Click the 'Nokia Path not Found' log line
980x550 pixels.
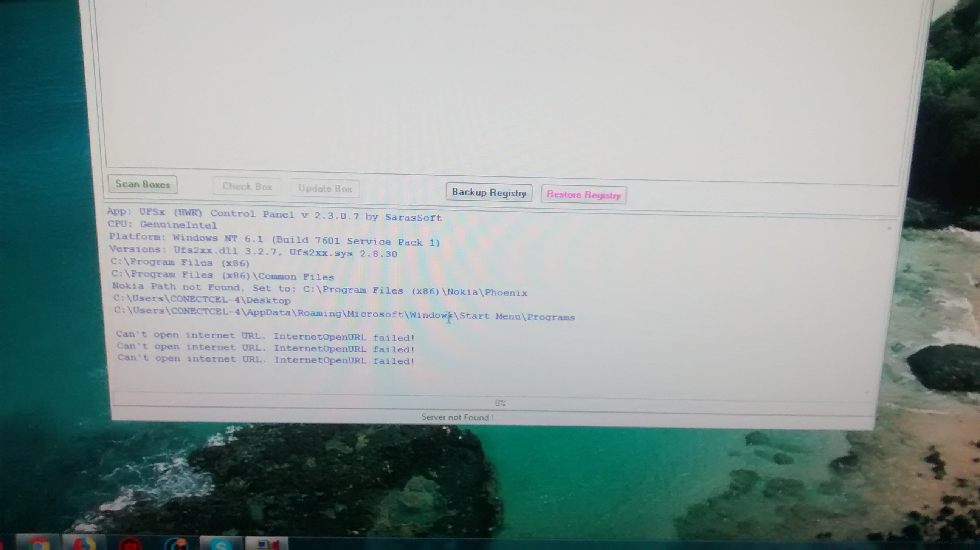[x=320, y=289]
